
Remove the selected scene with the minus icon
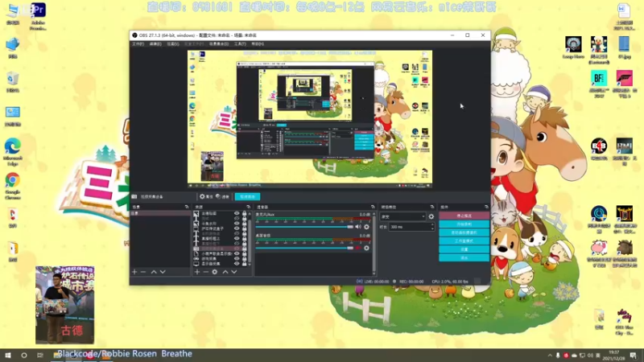143,272
